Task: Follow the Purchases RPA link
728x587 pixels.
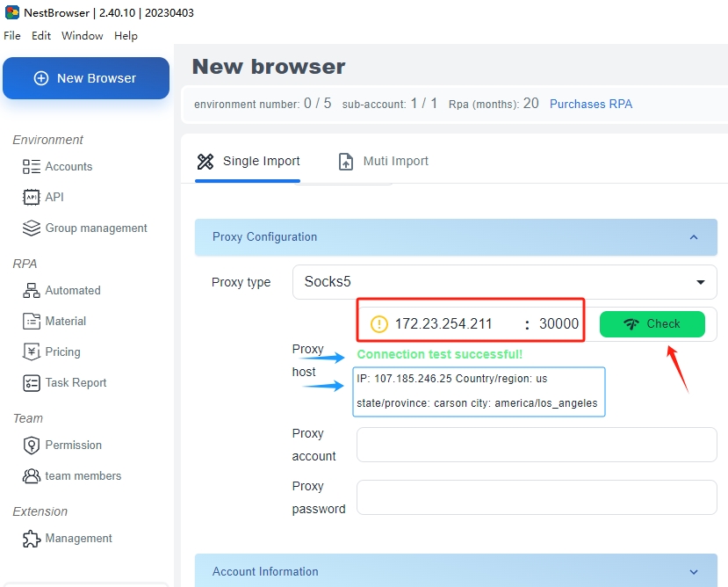Action: [590, 104]
